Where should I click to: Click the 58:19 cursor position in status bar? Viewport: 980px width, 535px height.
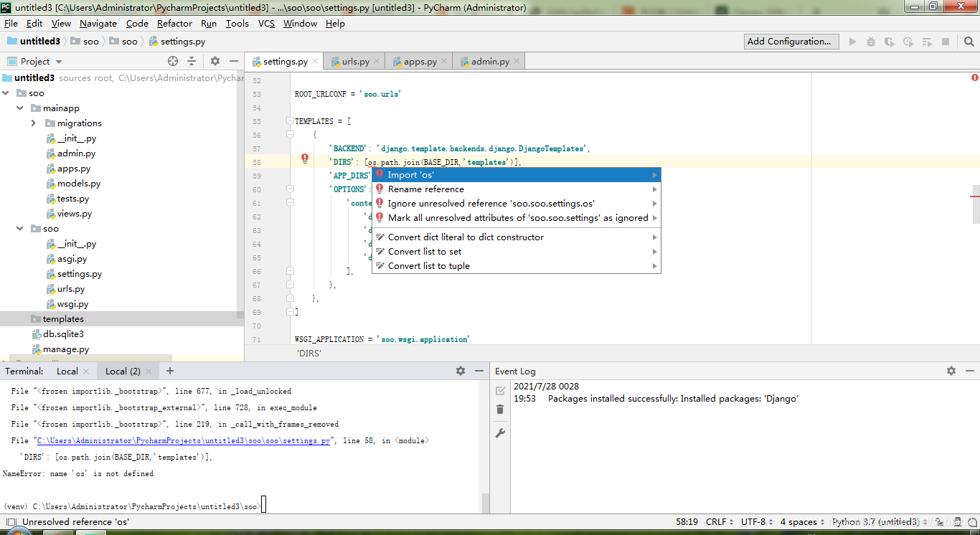[687, 522]
